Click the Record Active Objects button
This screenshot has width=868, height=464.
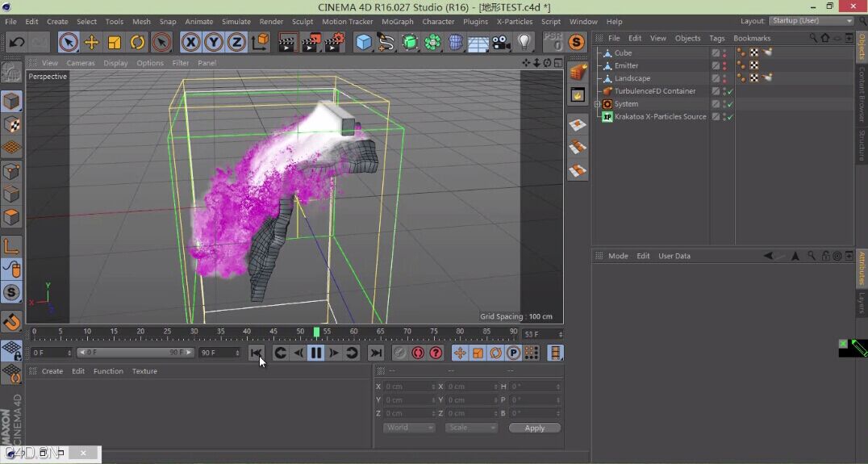[x=399, y=353]
